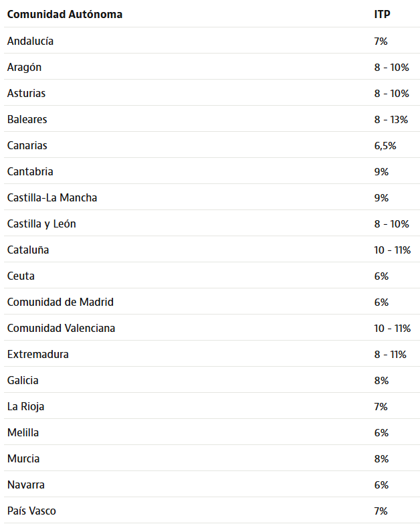This screenshot has height=526, width=420.
Task: Select the La Rioja row name
Action: [x=25, y=406]
